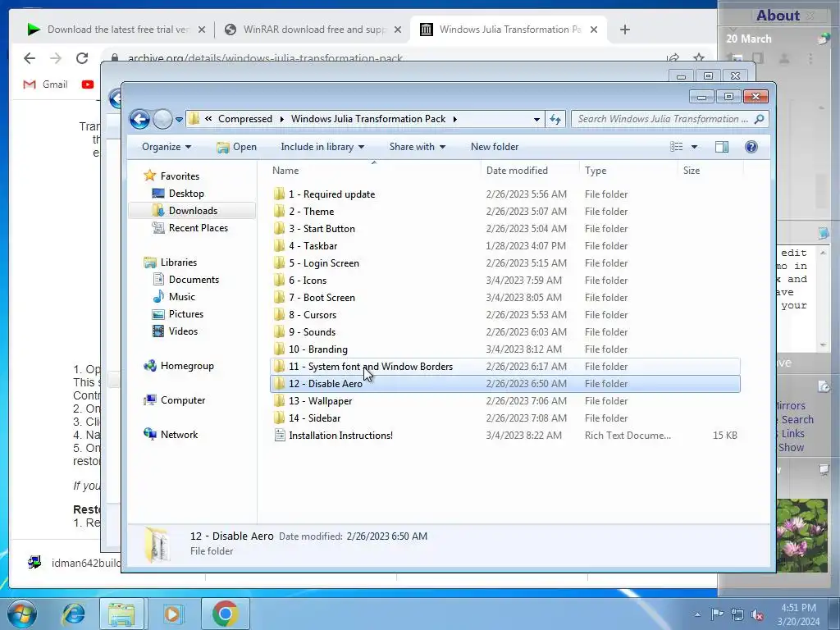
Task: Open Documents library
Action: coord(194,280)
